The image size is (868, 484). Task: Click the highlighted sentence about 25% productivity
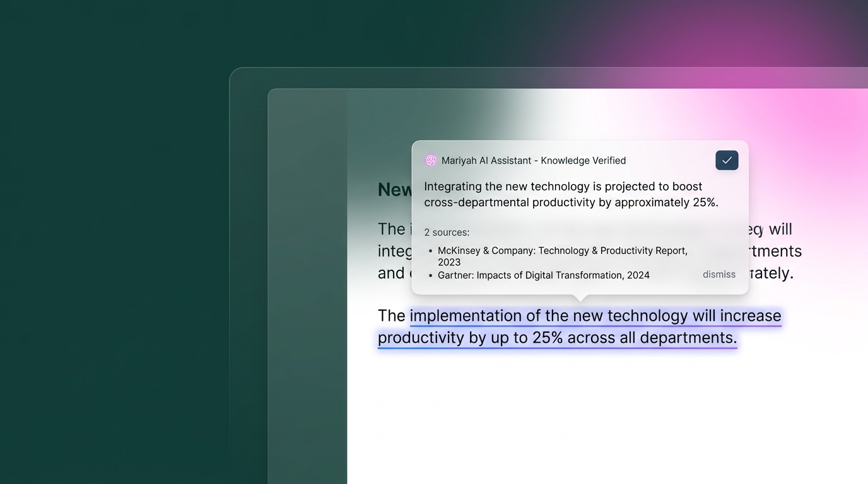coord(580,326)
